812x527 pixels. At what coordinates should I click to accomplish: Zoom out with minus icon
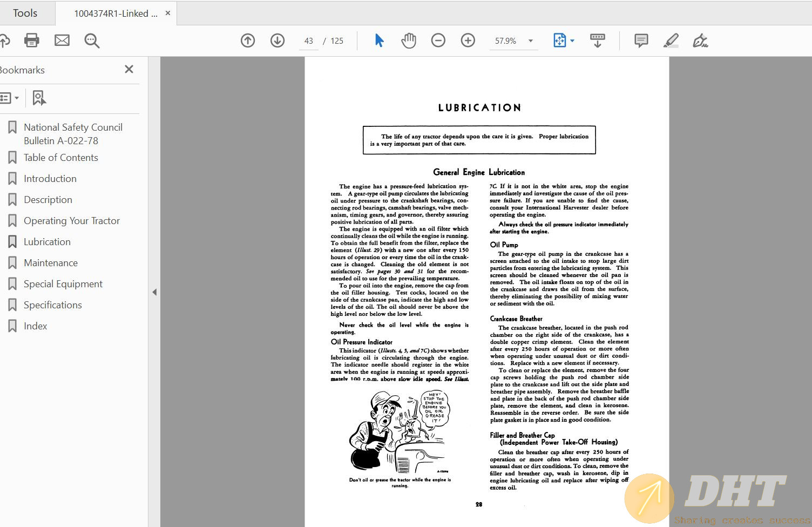pyautogui.click(x=438, y=40)
